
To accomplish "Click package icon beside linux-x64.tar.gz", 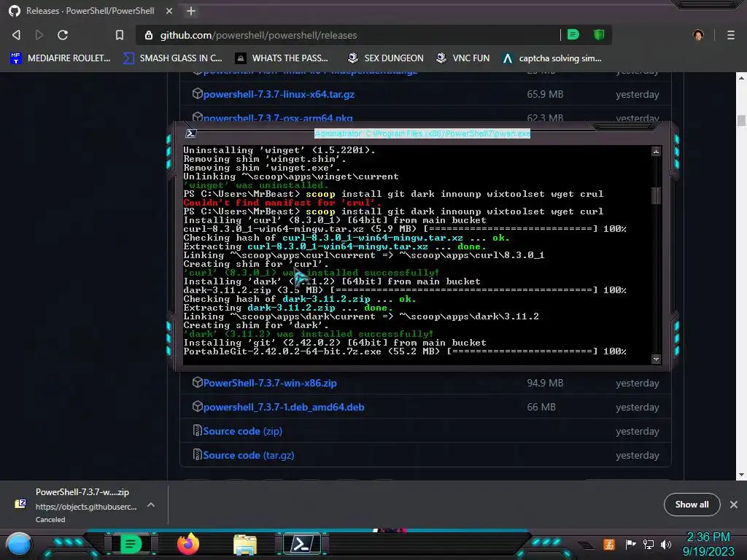I will [x=197, y=94].
